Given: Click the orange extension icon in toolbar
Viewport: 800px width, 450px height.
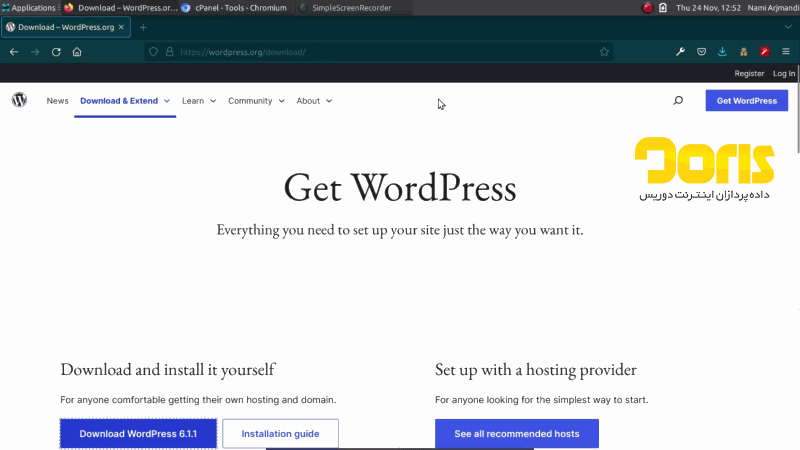Looking at the screenshot, I should (743, 52).
